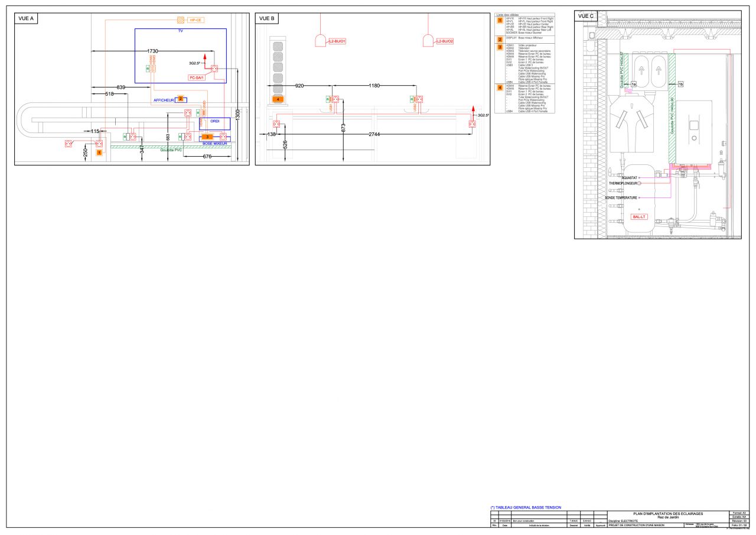
Task: Click the PLAN D'IMPLANTATION DES ECLAIRAGES title
Action: (667, 514)
